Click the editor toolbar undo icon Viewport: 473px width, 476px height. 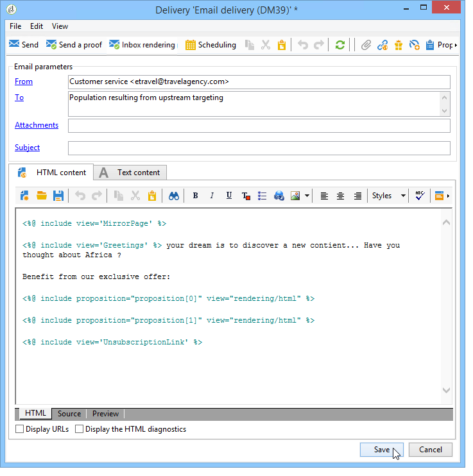pos(80,196)
